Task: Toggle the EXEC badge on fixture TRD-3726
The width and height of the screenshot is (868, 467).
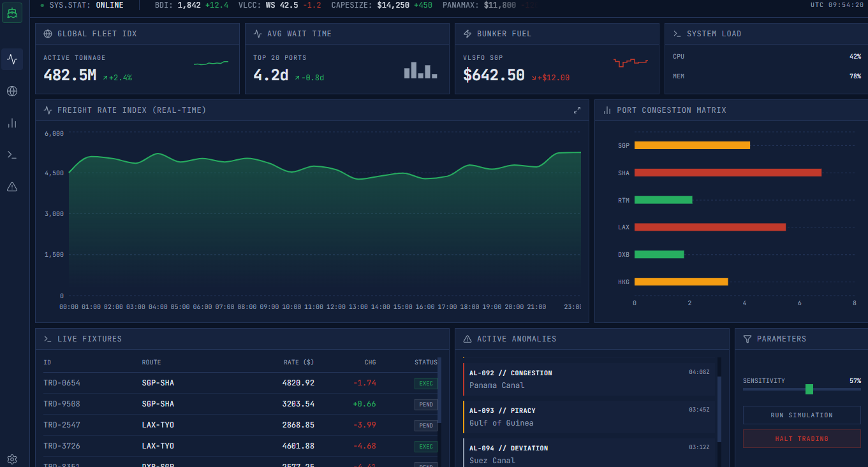Action: coord(425,446)
